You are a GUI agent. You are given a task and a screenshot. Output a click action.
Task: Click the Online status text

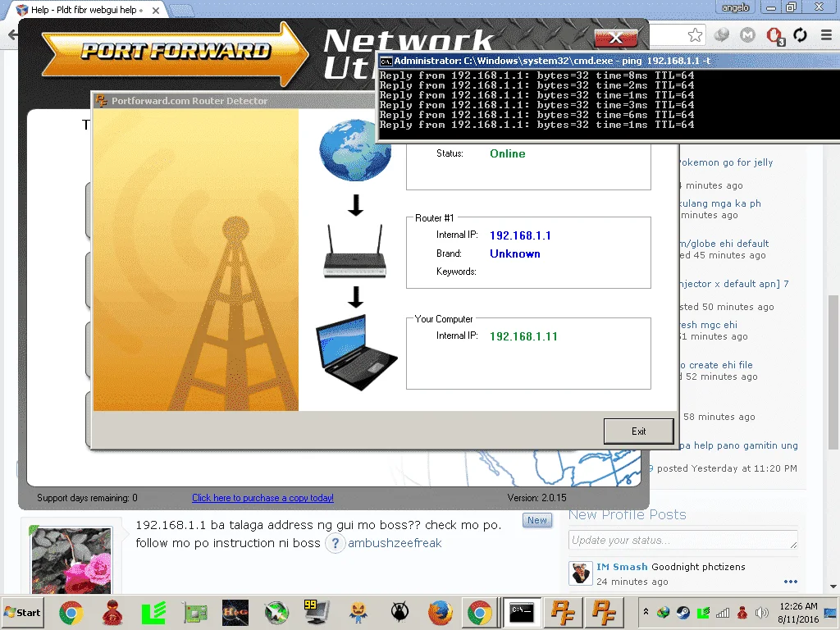pos(507,153)
